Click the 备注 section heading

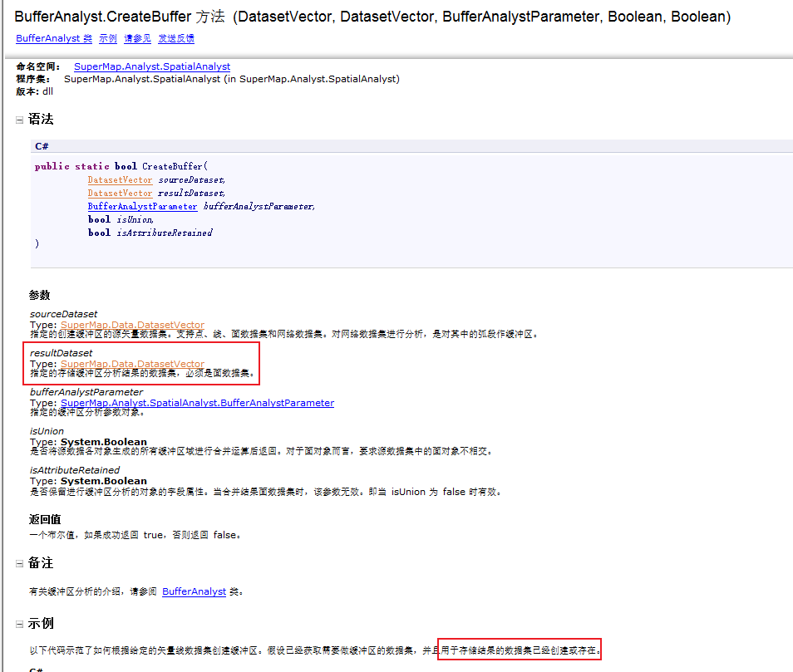pyautogui.click(x=41, y=563)
